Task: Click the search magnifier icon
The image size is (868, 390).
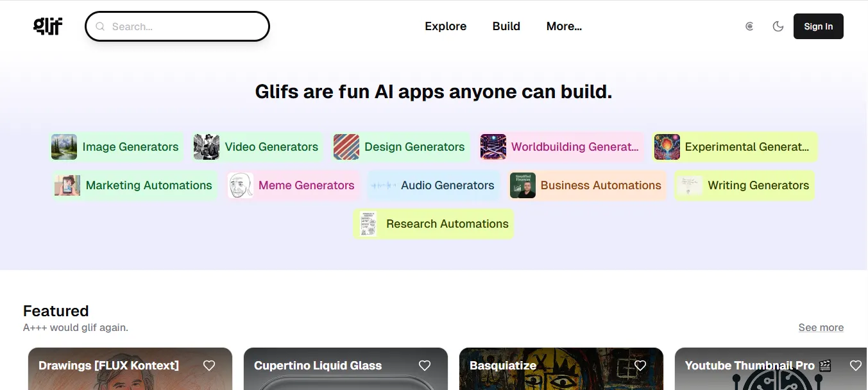Action: (x=100, y=27)
